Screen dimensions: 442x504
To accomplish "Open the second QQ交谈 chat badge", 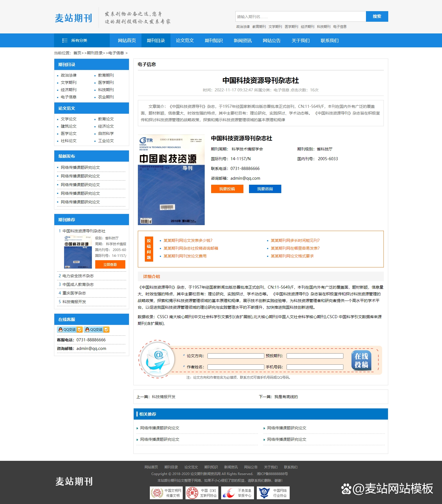I will tap(96, 330).
